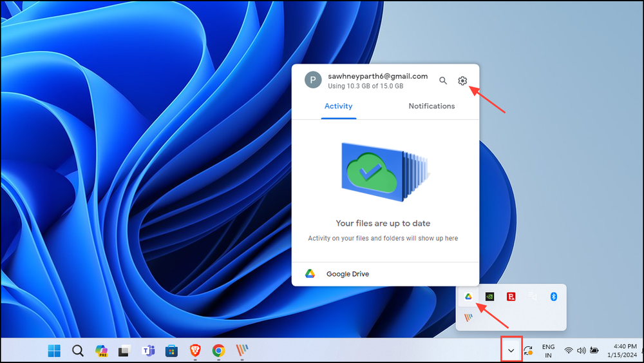This screenshot has height=363, width=644.
Task: Click the faded speaker-list tray icon
Action: click(533, 296)
